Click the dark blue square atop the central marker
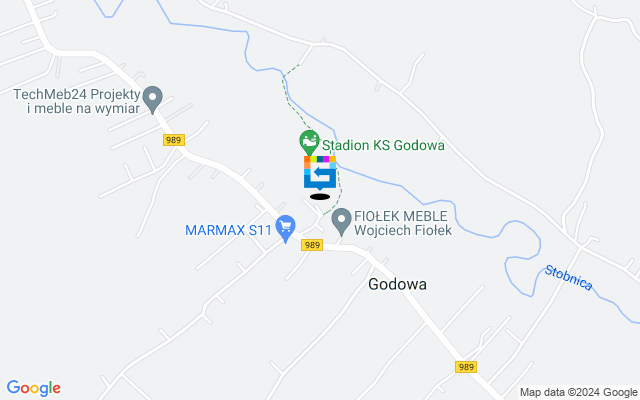The width and height of the screenshot is (640, 400). click(x=320, y=159)
